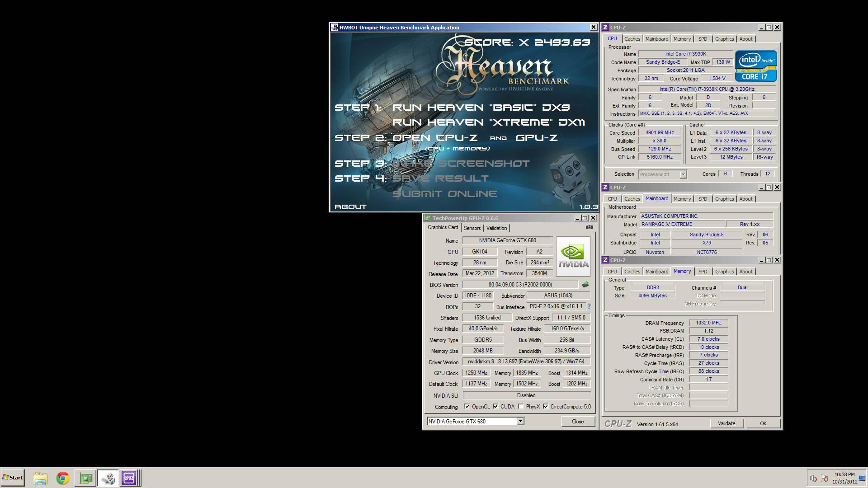This screenshot has width=868, height=488.
Task: Click the NVIDIA logo in GPU-Z
Action: (573, 256)
